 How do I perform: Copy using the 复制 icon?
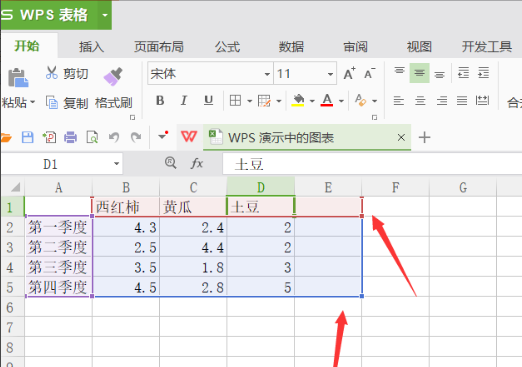click(52, 102)
